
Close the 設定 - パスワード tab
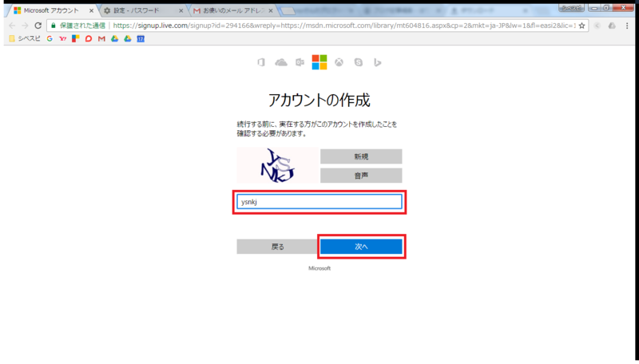click(x=181, y=11)
